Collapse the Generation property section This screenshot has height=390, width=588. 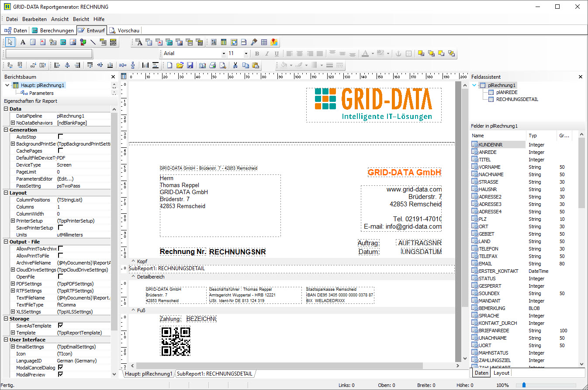[x=6, y=130]
